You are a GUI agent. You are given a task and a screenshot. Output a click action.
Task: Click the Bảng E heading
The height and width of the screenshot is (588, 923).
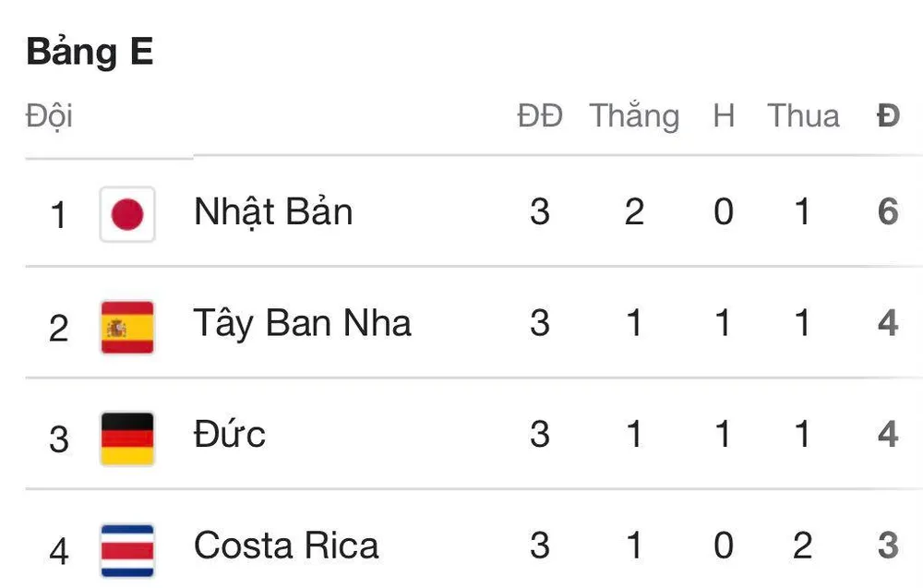[90, 52]
